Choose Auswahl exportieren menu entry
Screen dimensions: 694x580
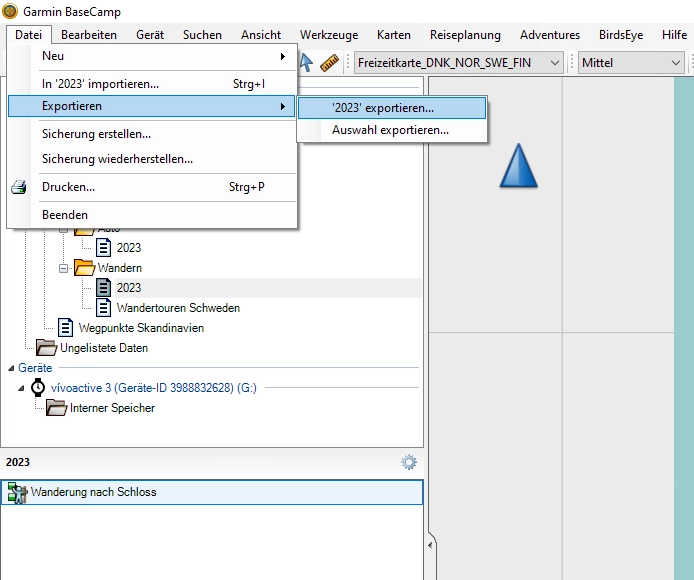pyautogui.click(x=390, y=130)
